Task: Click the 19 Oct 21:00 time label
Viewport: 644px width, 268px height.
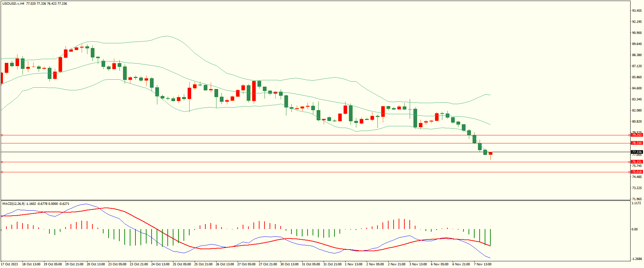Action: pos(74,264)
